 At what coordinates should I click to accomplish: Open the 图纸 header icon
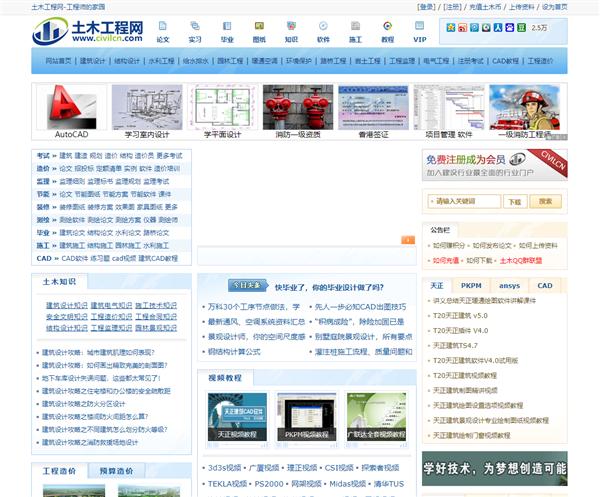click(x=259, y=31)
